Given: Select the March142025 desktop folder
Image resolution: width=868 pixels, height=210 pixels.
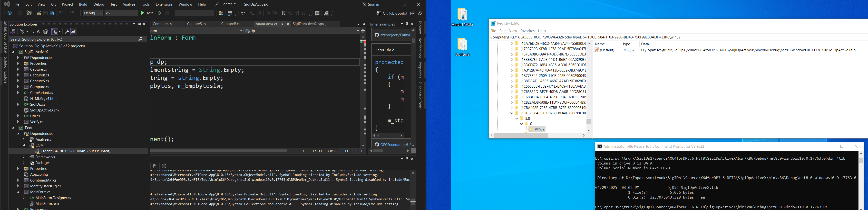Looking at the screenshot, I should click(462, 18).
